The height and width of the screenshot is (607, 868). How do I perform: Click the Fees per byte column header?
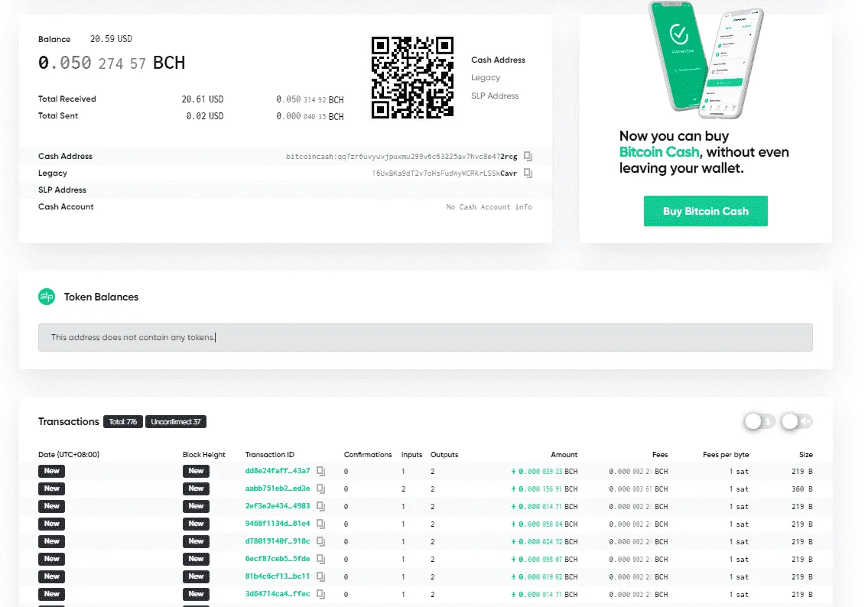tap(726, 455)
